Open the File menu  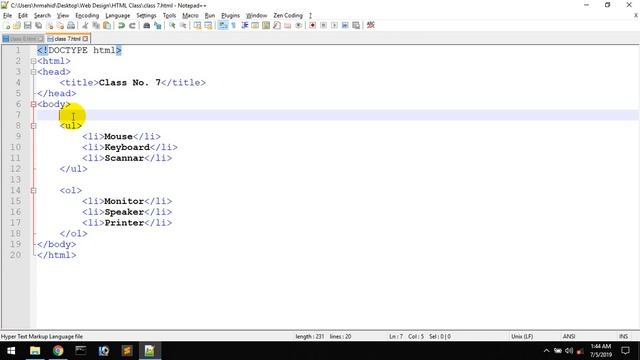click(7, 16)
